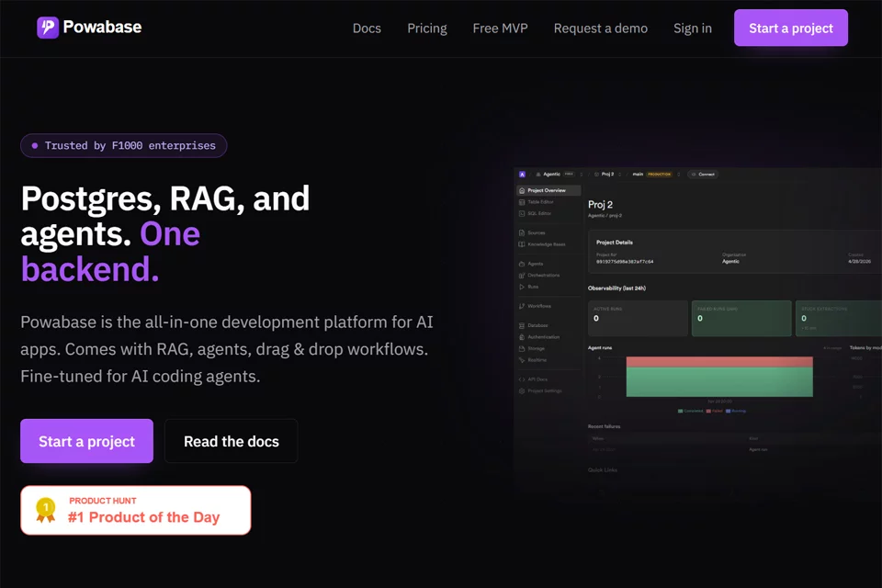Click the Running legend swatch under chart
Viewport: 882px width, 588px height.
click(728, 411)
